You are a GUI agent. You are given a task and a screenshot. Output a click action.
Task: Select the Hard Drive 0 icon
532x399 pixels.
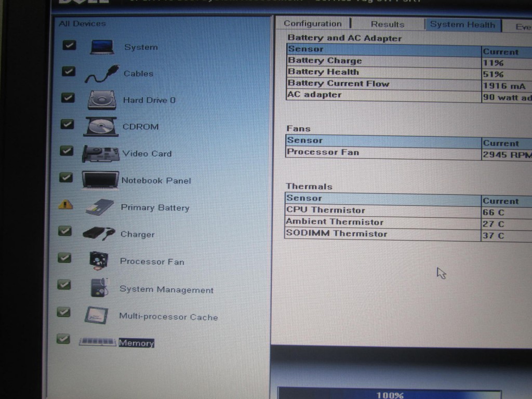[x=102, y=100]
